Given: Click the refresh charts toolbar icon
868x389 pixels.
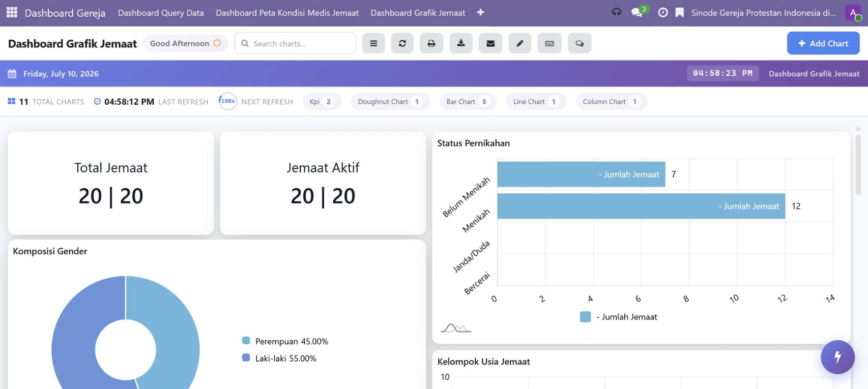Looking at the screenshot, I should coord(402,43).
